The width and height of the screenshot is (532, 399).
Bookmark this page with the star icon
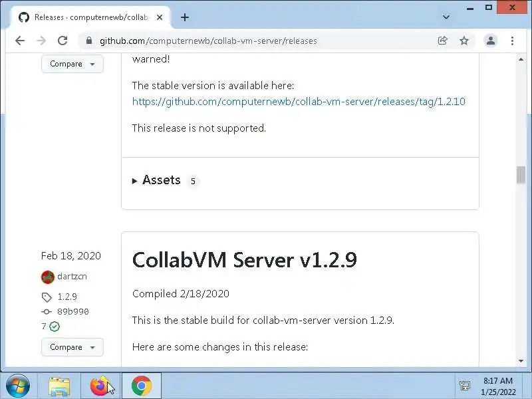(464, 41)
